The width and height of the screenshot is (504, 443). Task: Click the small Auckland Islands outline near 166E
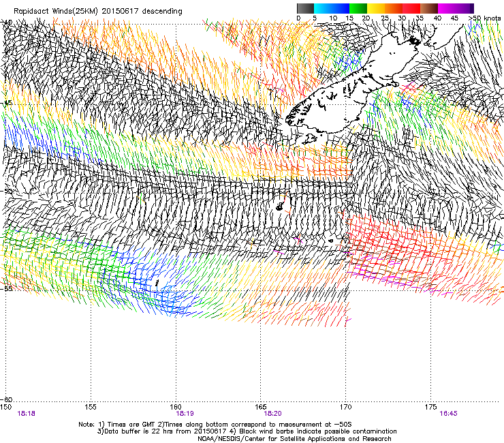coord(281,206)
